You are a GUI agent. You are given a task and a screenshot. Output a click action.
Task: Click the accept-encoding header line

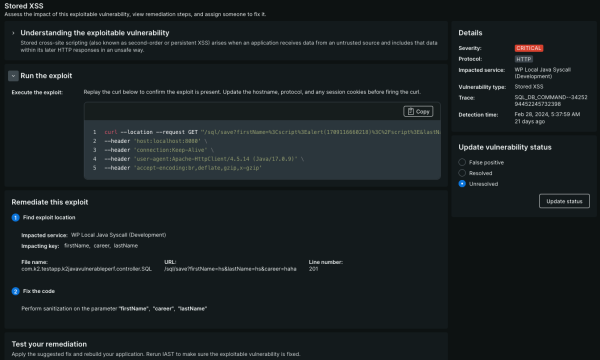[x=183, y=168]
